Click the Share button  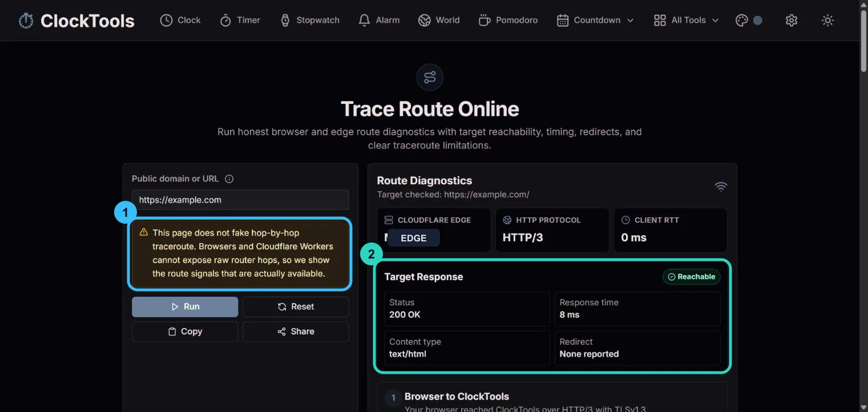(x=296, y=332)
